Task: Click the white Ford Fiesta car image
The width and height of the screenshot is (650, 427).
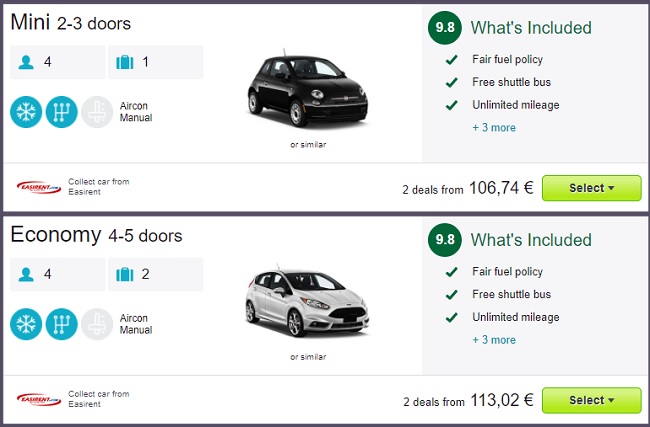Action: [307, 305]
